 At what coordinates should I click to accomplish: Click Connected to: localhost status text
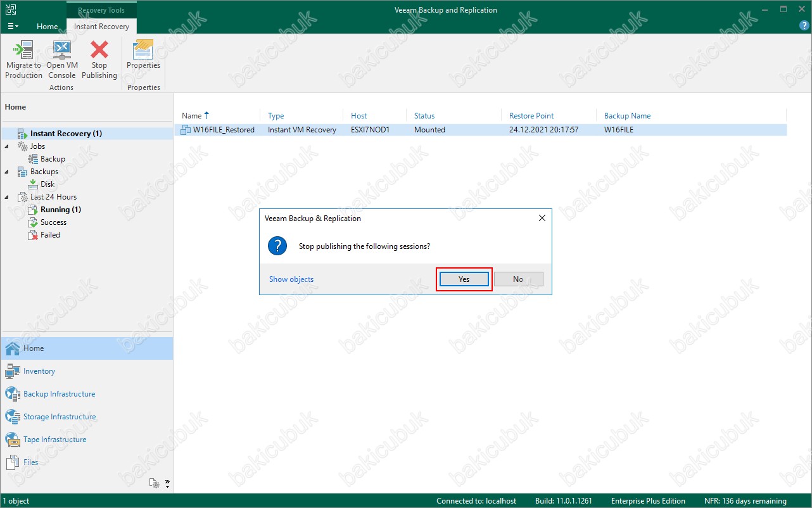(x=476, y=501)
